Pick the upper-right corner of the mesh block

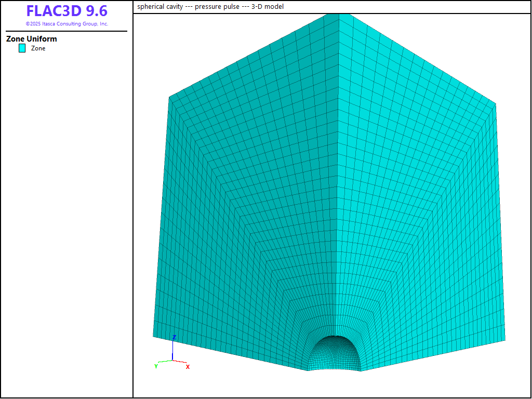click(x=496, y=103)
